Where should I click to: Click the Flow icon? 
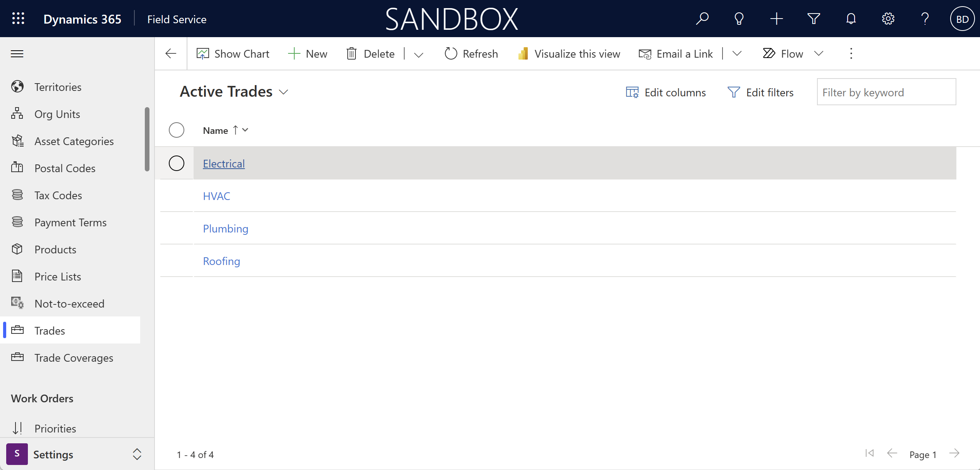click(x=769, y=53)
